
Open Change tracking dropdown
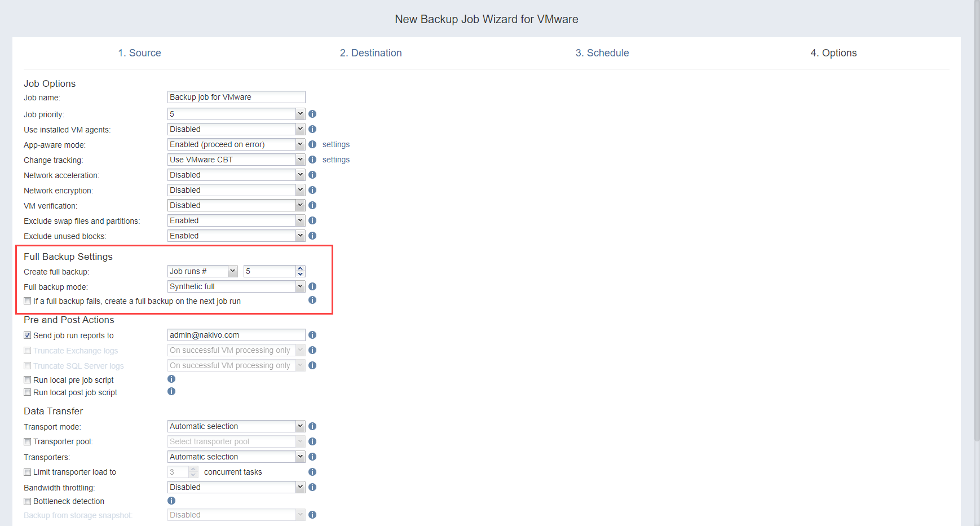click(x=236, y=160)
